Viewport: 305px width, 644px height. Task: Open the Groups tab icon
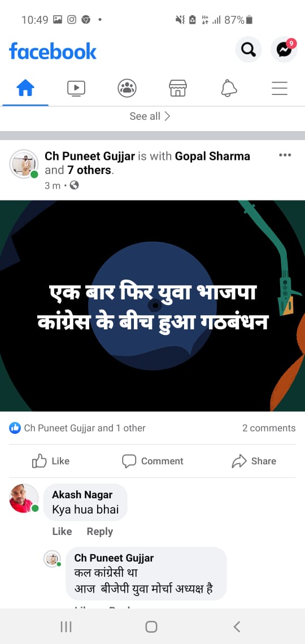[127, 88]
